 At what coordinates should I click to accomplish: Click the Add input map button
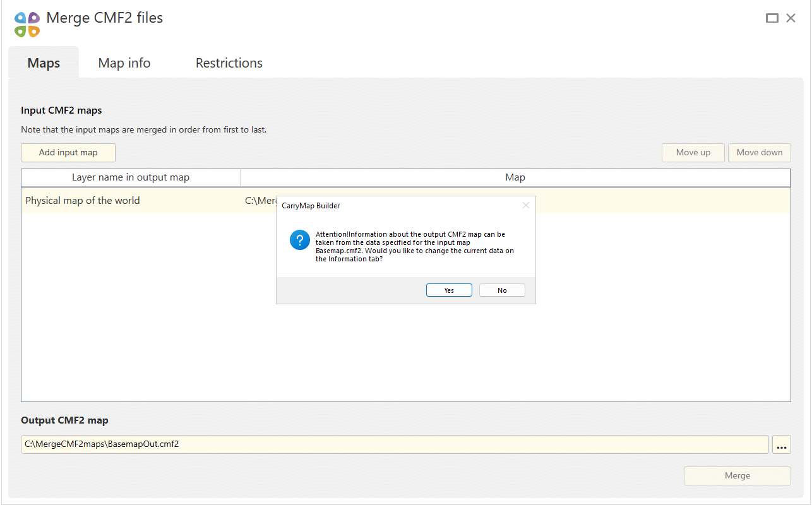pyautogui.click(x=68, y=153)
